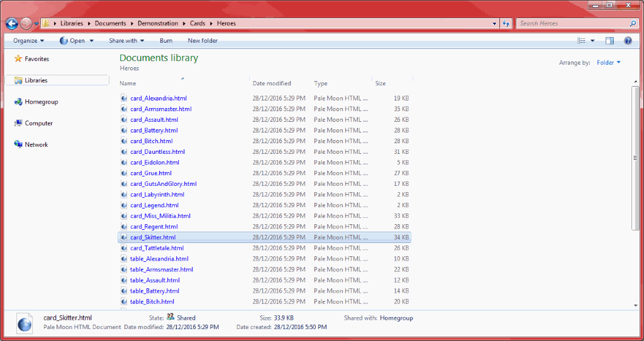Image resolution: width=644 pixels, height=341 pixels.
Task: Click the search magnifier icon
Action: (633, 23)
